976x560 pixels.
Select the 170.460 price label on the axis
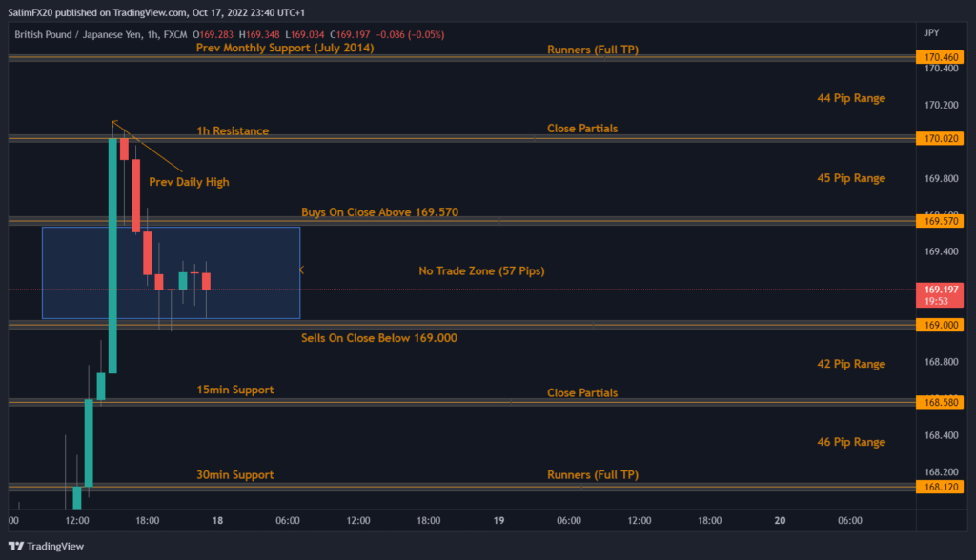[x=942, y=58]
